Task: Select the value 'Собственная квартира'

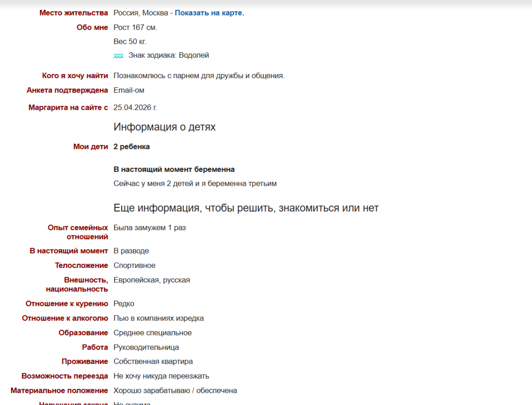Action: pyautogui.click(x=153, y=362)
